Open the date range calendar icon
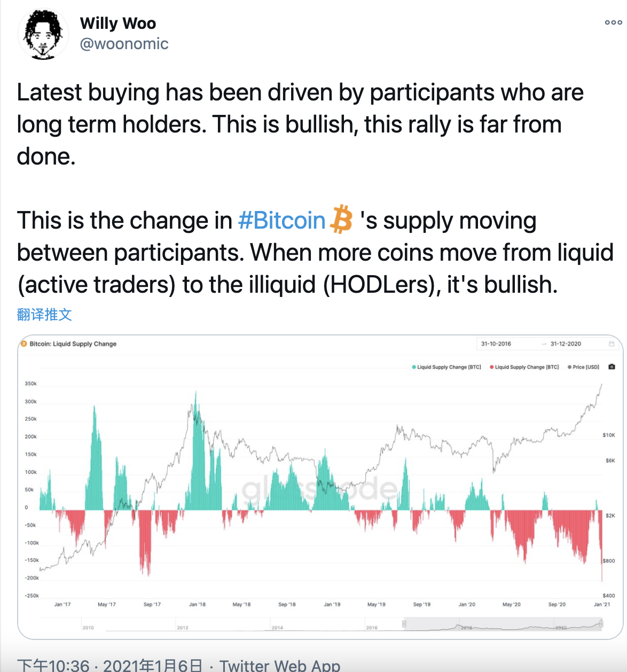 (612, 343)
